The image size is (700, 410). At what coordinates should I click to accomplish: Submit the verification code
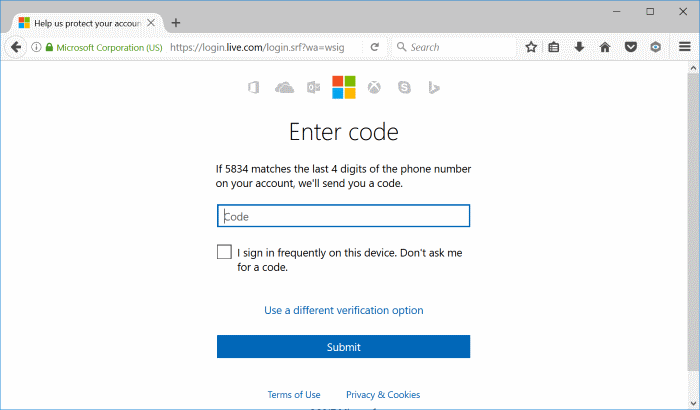343,347
